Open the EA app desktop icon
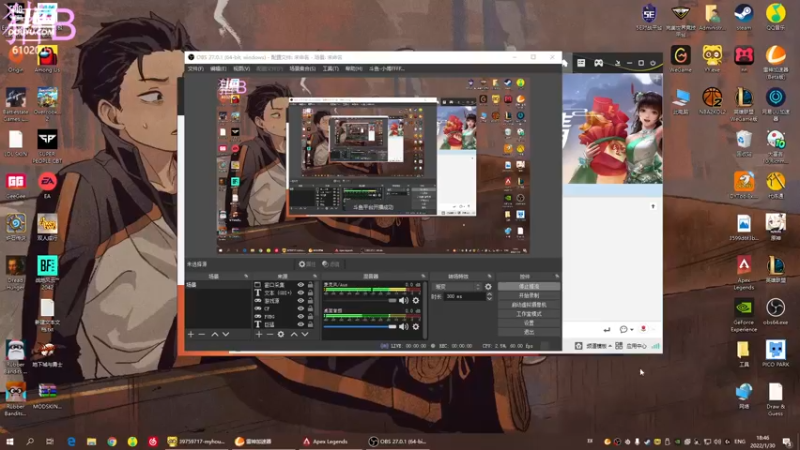The image size is (800, 450). [x=47, y=186]
